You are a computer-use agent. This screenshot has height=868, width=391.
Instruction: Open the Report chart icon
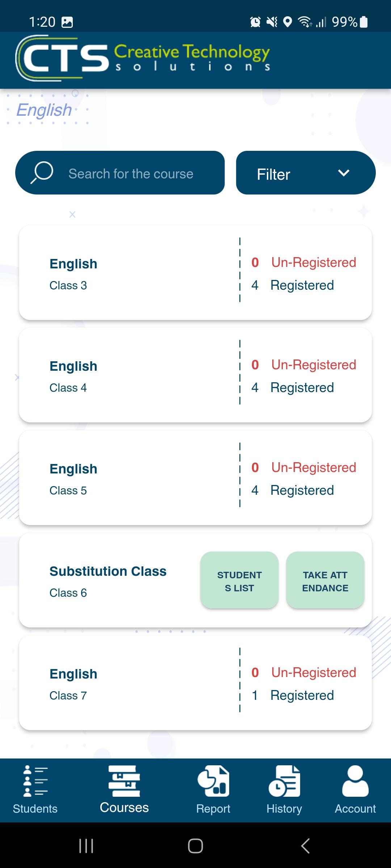click(x=213, y=781)
